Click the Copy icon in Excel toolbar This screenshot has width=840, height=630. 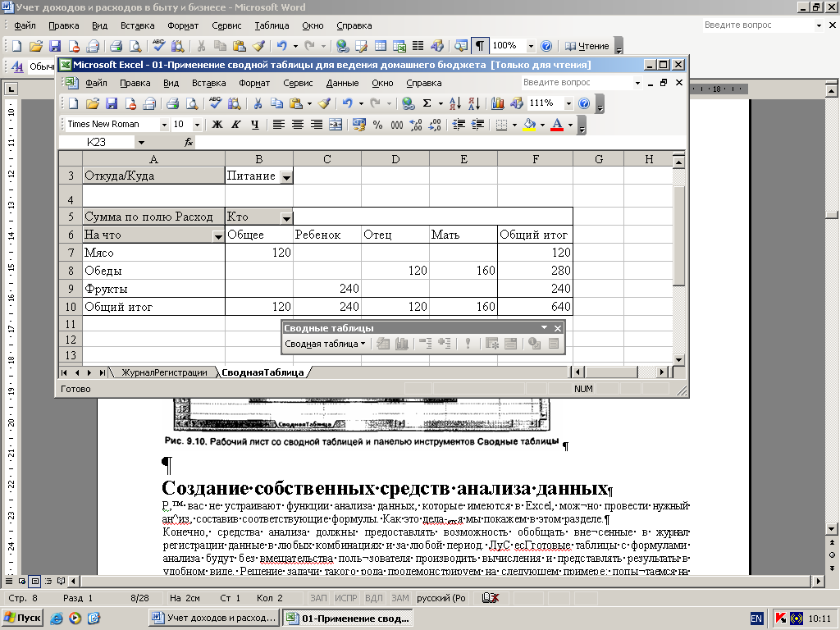276,103
